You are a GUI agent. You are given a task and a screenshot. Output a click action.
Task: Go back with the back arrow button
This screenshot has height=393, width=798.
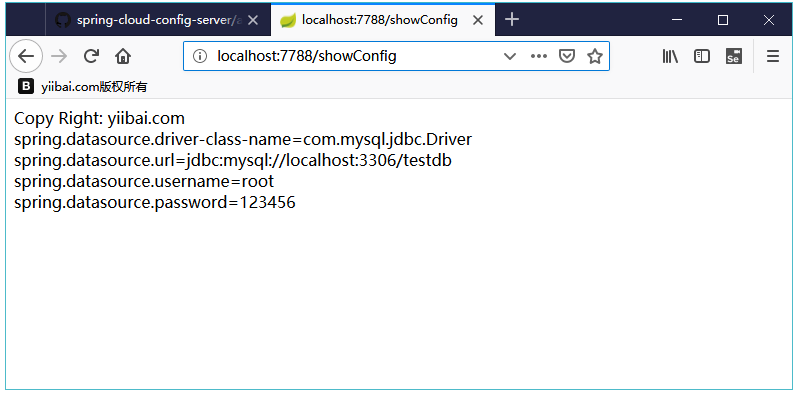pyautogui.click(x=25, y=56)
